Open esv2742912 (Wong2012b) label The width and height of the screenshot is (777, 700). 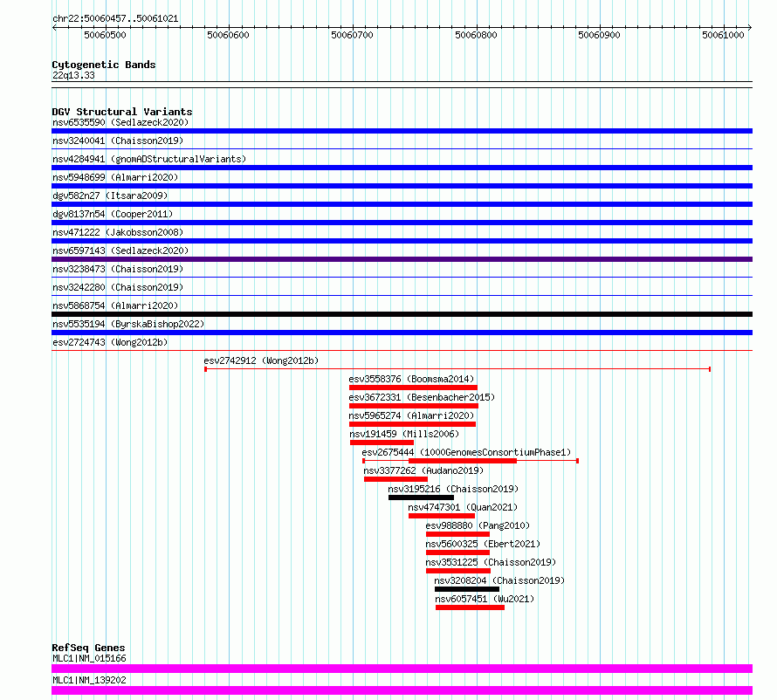pyautogui.click(x=261, y=360)
